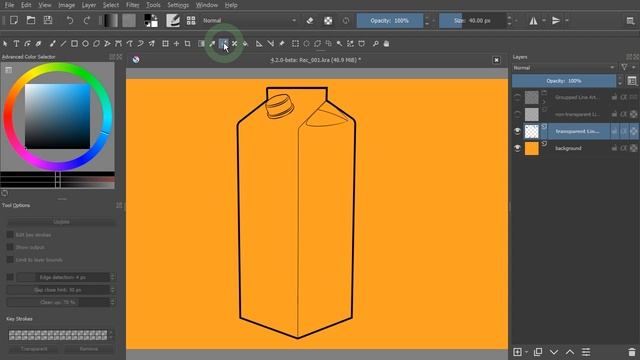The height and width of the screenshot is (360, 640).
Task: Close the document tab with X
Action: [496, 60]
